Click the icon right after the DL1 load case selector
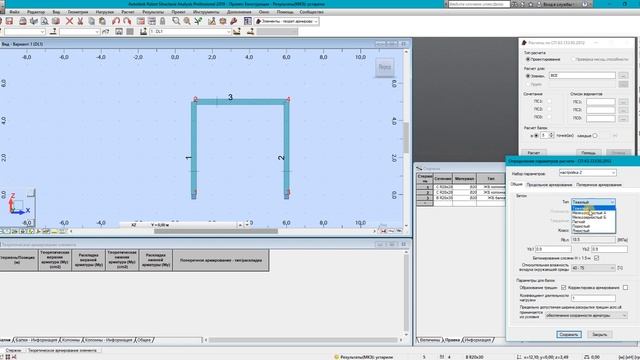Image resolution: width=640 pixels, height=360 pixels. click(x=237, y=31)
